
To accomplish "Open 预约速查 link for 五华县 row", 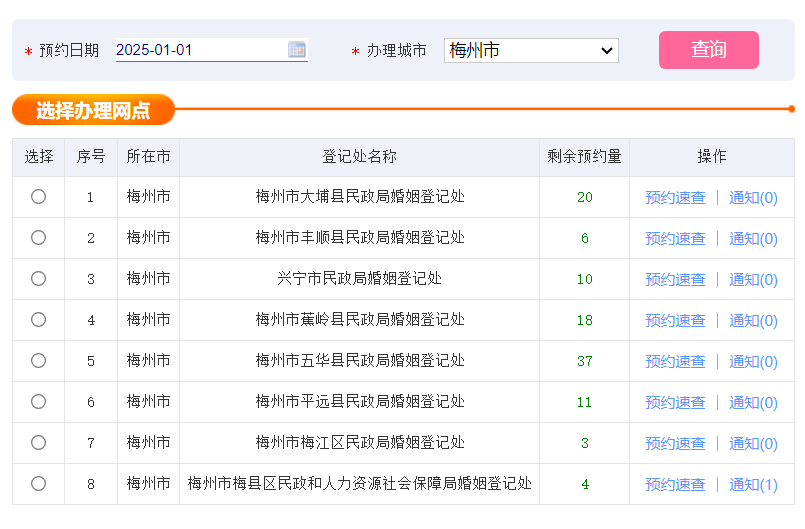I will (675, 362).
